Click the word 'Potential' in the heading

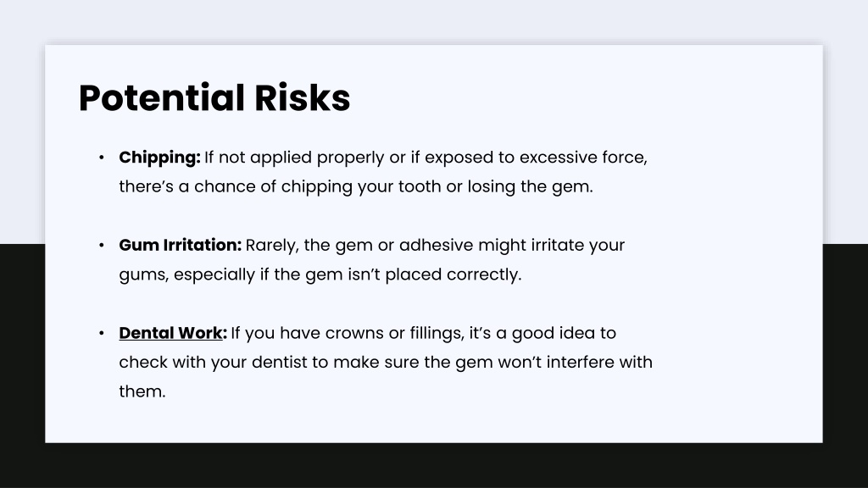(x=162, y=98)
